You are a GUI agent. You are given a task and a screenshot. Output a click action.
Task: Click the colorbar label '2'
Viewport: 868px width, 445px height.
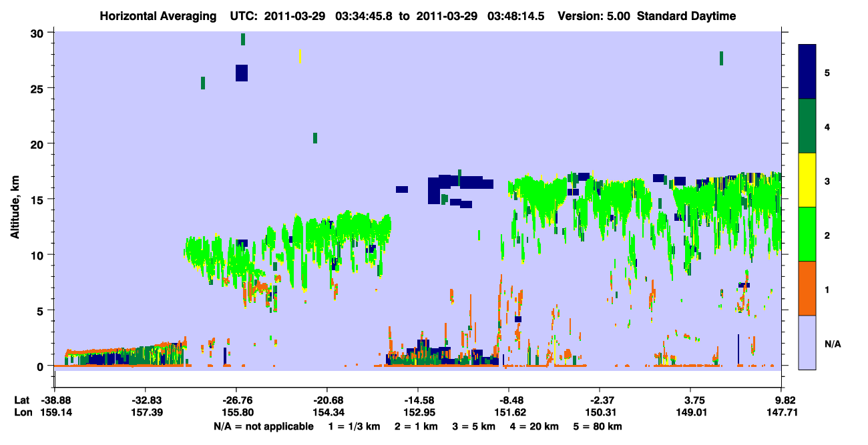(827, 236)
